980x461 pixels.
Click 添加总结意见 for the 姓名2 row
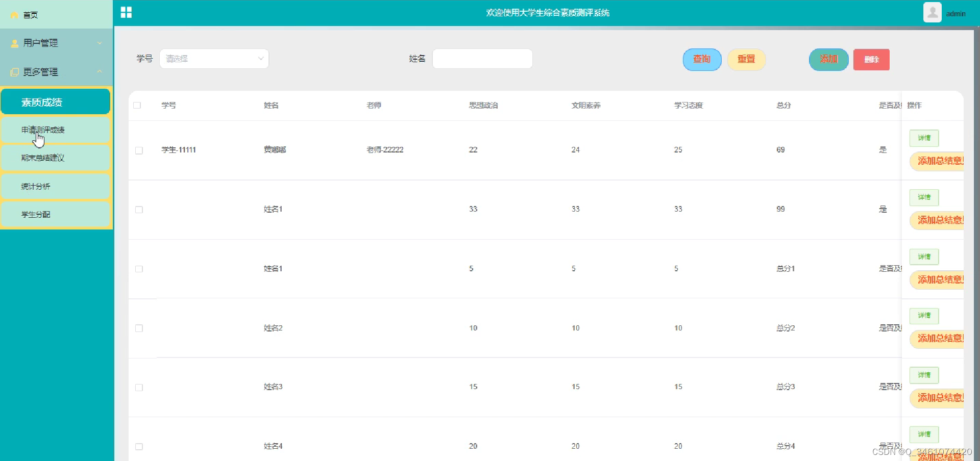point(937,339)
